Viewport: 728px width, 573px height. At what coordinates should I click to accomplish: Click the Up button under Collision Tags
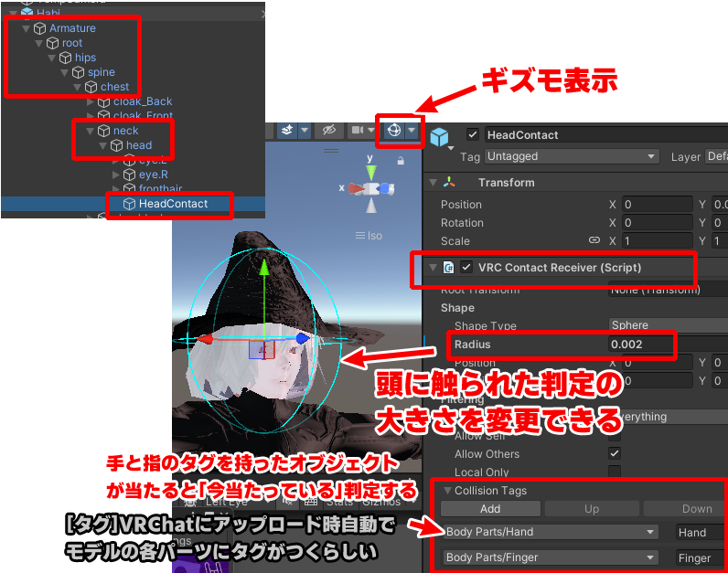[592, 509]
